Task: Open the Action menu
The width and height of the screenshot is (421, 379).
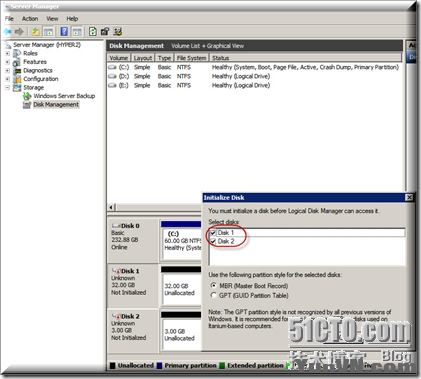Action: coord(30,19)
